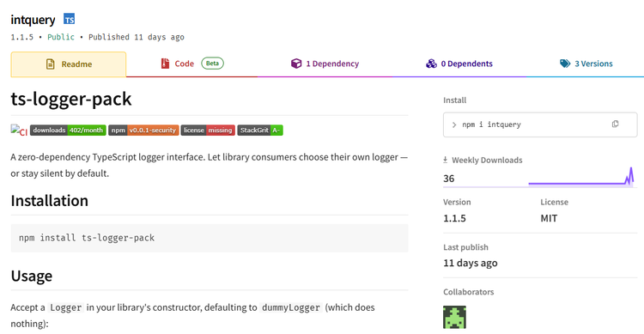Image resolution: width=644 pixels, height=334 pixels.
Task: Click the Readme document icon
Action: tap(50, 64)
